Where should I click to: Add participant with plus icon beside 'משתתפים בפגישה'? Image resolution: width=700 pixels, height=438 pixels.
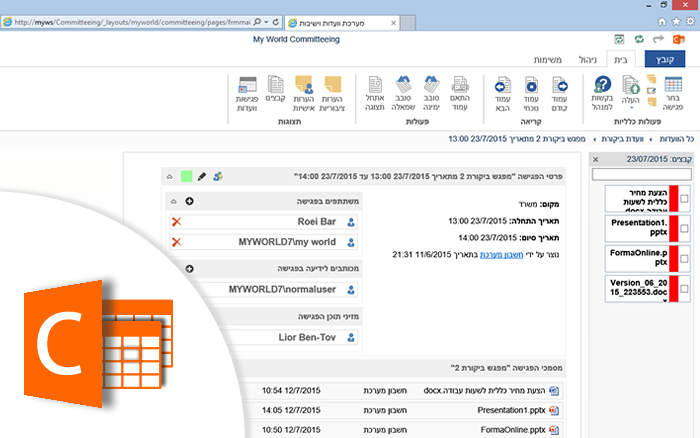(189, 201)
